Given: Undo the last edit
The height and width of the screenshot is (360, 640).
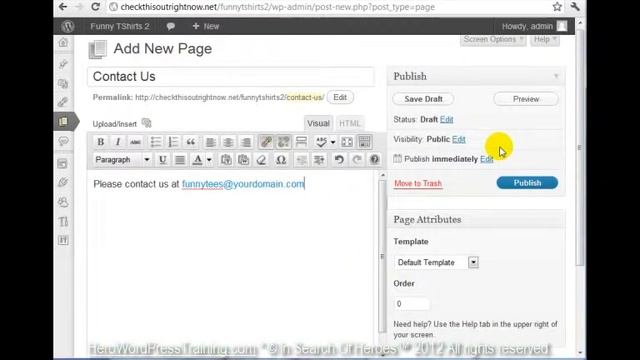Looking at the screenshot, I should (x=339, y=160).
